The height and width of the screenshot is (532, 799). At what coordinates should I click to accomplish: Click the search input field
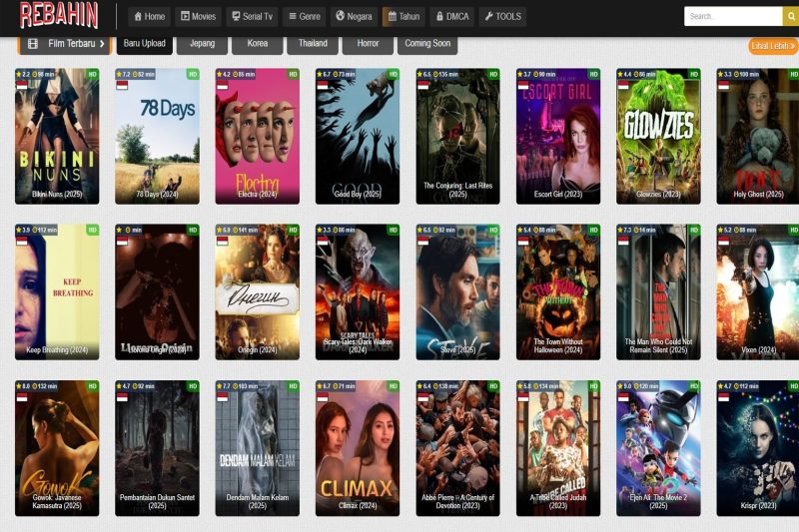point(732,17)
